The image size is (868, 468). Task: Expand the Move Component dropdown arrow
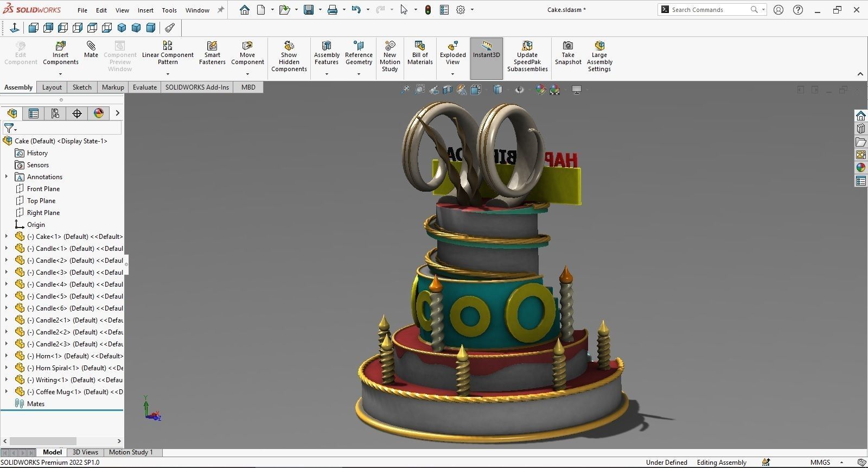coord(247,74)
